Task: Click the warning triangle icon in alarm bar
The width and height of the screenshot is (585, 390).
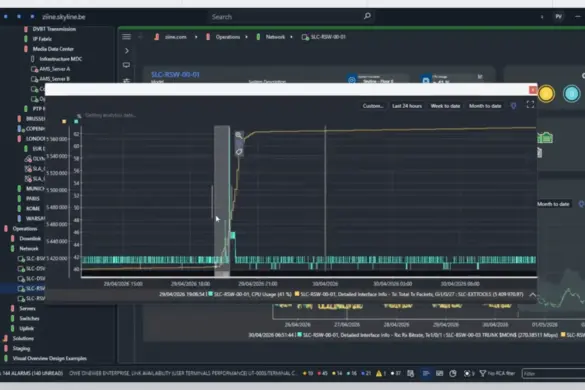Action: click(379, 373)
